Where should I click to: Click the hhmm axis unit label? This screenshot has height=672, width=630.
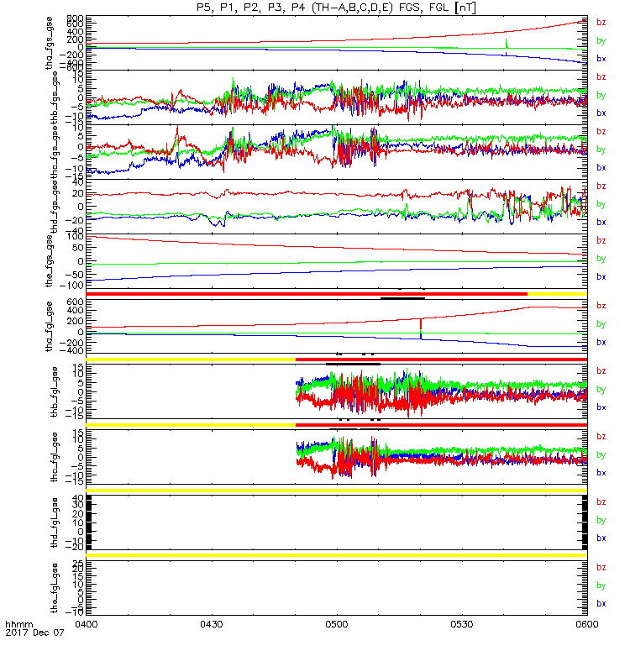click(x=18, y=624)
